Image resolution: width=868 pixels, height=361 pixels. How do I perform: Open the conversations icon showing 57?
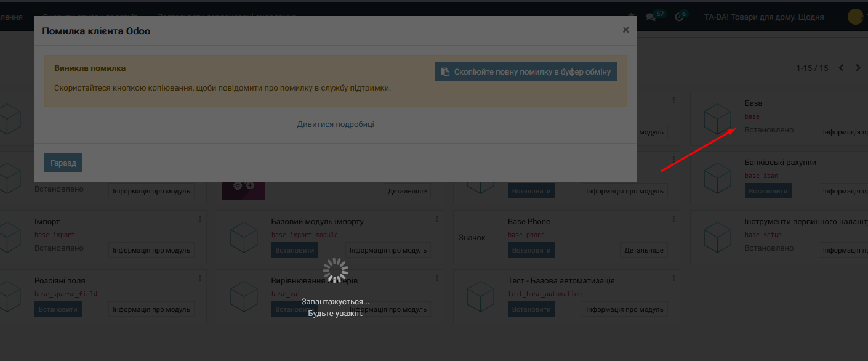tap(654, 16)
